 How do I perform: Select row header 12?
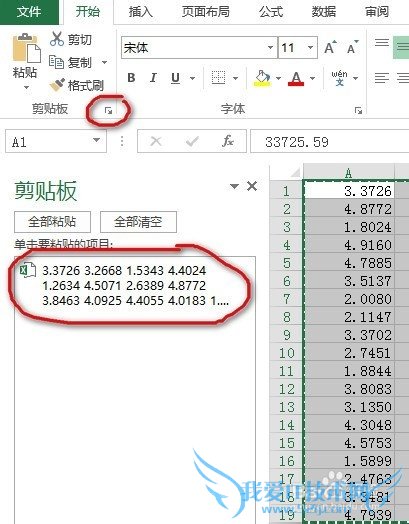[x=287, y=389]
